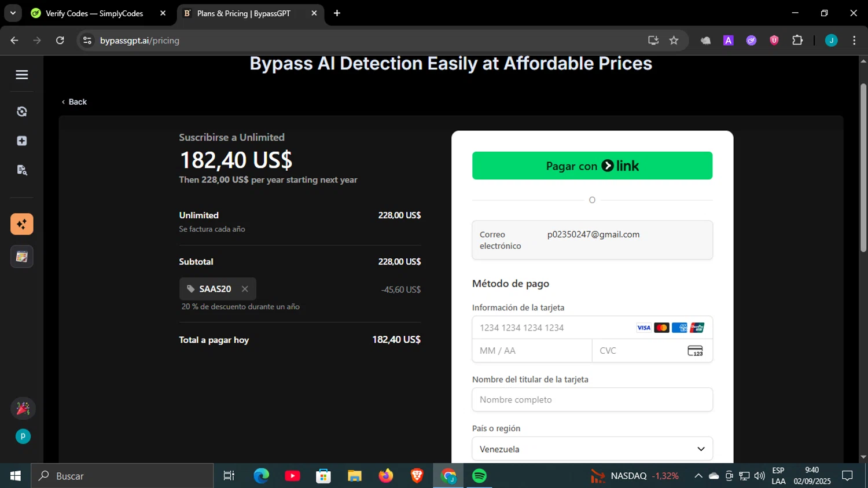This screenshot has width=868, height=488.
Task: Open Firefox from taskbar
Action: [x=386, y=476]
